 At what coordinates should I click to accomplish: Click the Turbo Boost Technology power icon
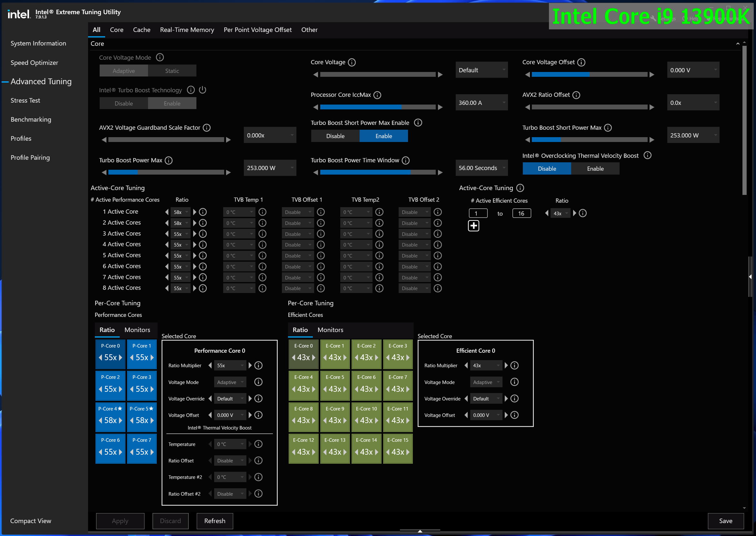(x=203, y=90)
